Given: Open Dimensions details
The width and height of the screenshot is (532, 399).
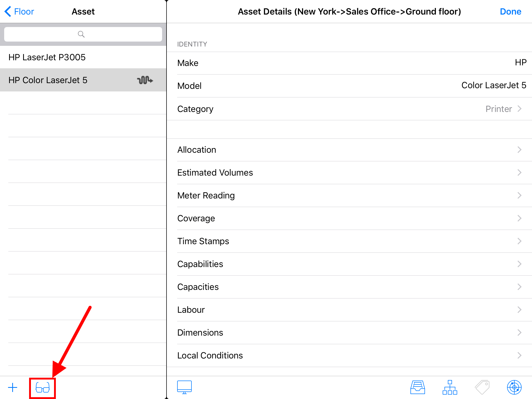Looking at the screenshot, I should point(349,333).
